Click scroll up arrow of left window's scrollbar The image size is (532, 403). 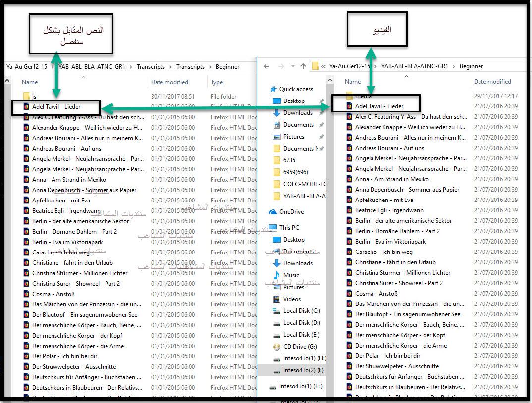point(7,80)
